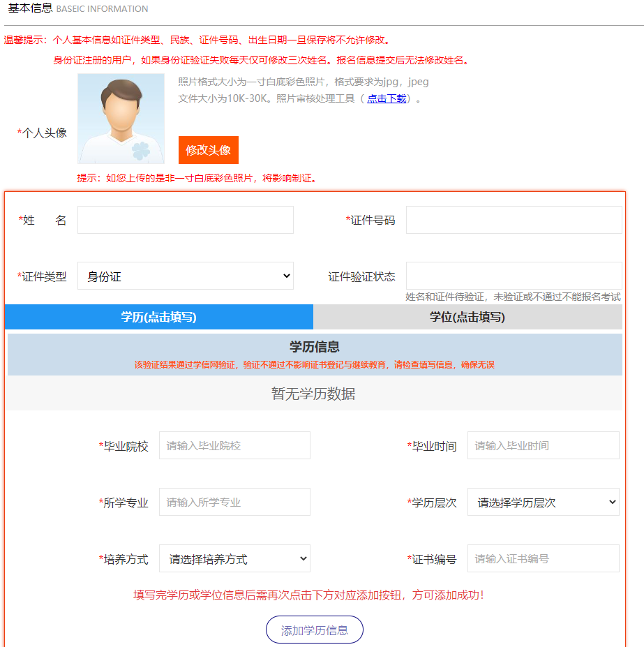Viewport: 644px width, 647px height.
Task: Focus the 姓名 input field
Action: tap(185, 220)
